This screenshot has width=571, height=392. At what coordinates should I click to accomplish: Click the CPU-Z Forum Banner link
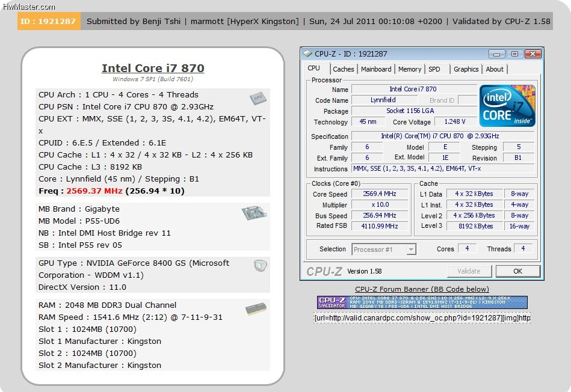[422, 289]
